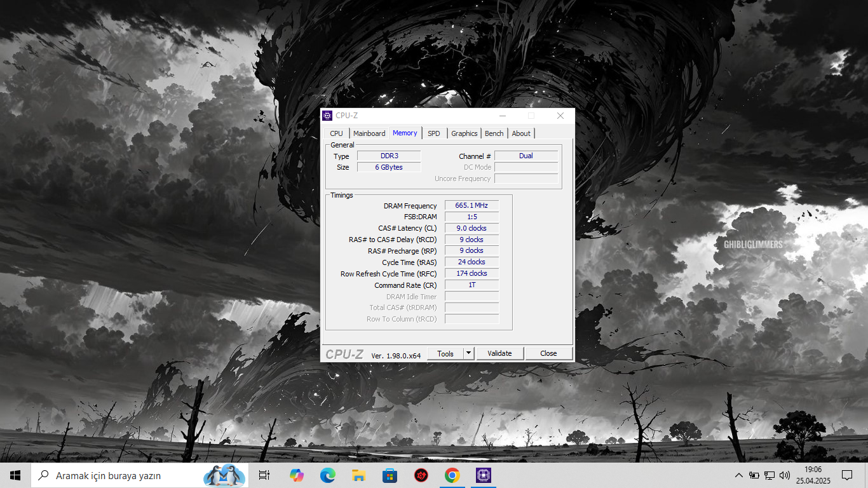
Task: Expand the Tools dropdown arrow
Action: [x=468, y=353]
